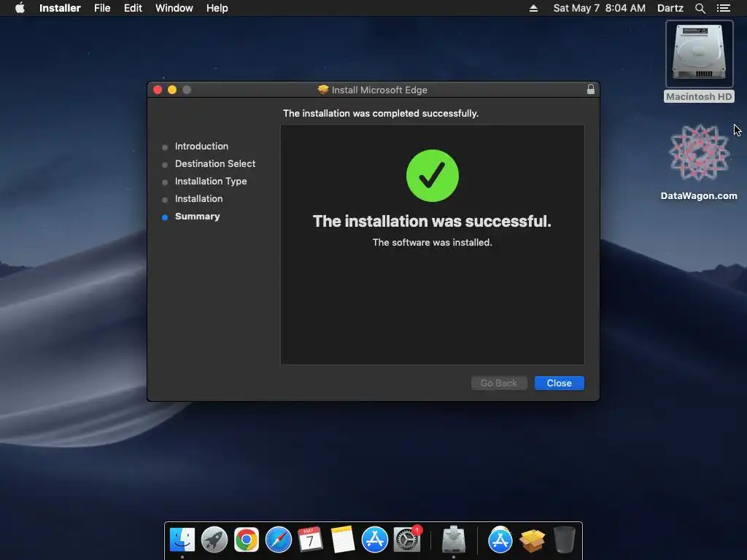This screenshot has height=560, width=747.
Task: Click the date and time in the menu bar
Action: pyautogui.click(x=600, y=8)
